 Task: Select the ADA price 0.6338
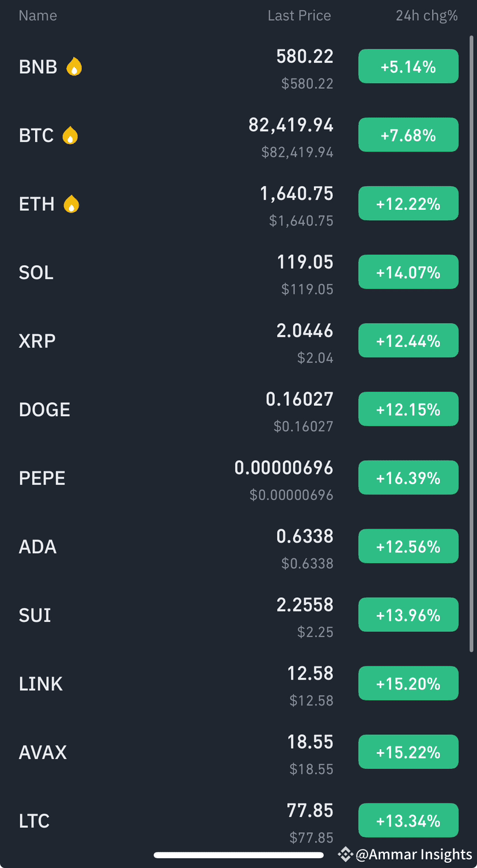coord(305,537)
